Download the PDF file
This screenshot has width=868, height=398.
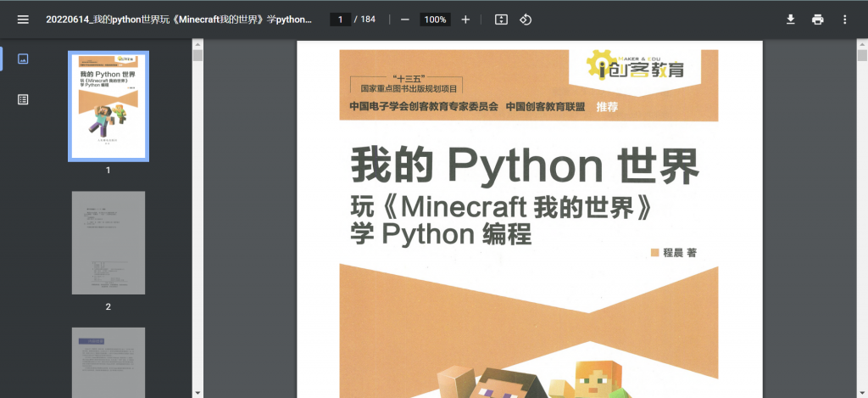tap(791, 20)
